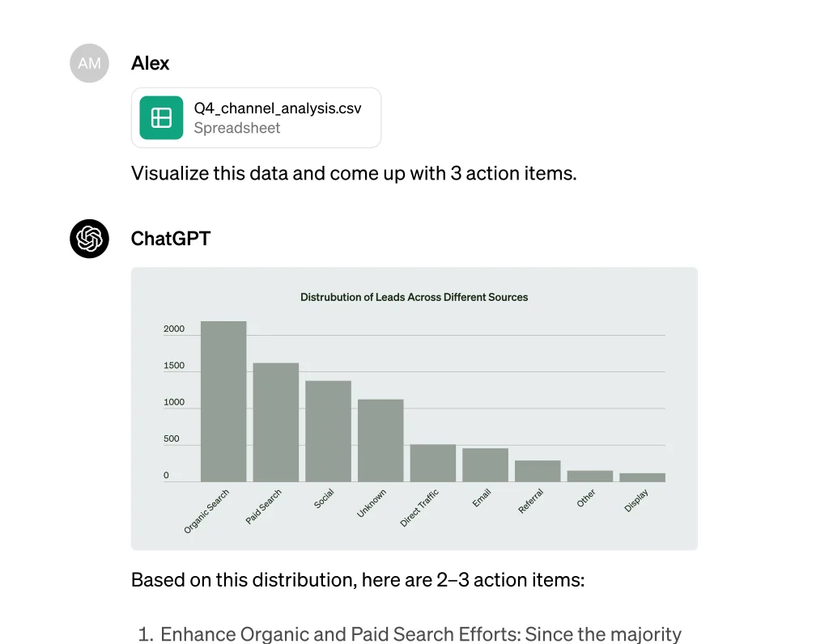Click the Spreadsheet subtitle text
Viewport: 829px width, 644px height.
tap(237, 128)
